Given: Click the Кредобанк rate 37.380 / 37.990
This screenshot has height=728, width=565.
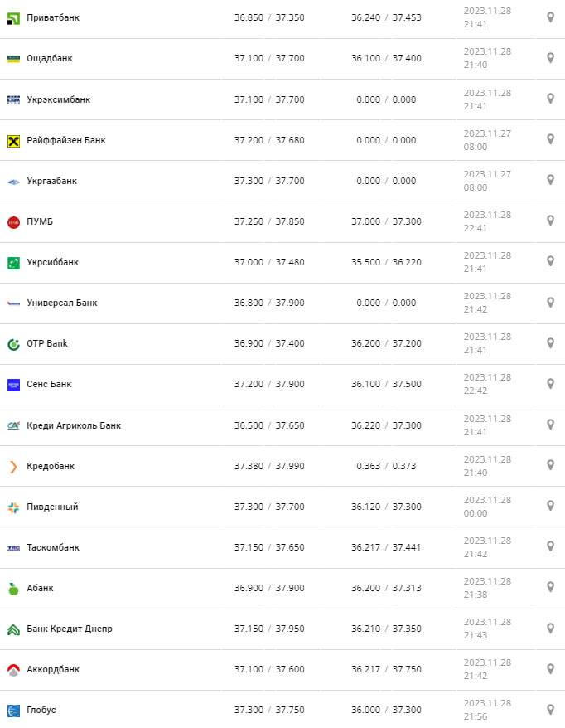Looking at the screenshot, I should tap(269, 466).
